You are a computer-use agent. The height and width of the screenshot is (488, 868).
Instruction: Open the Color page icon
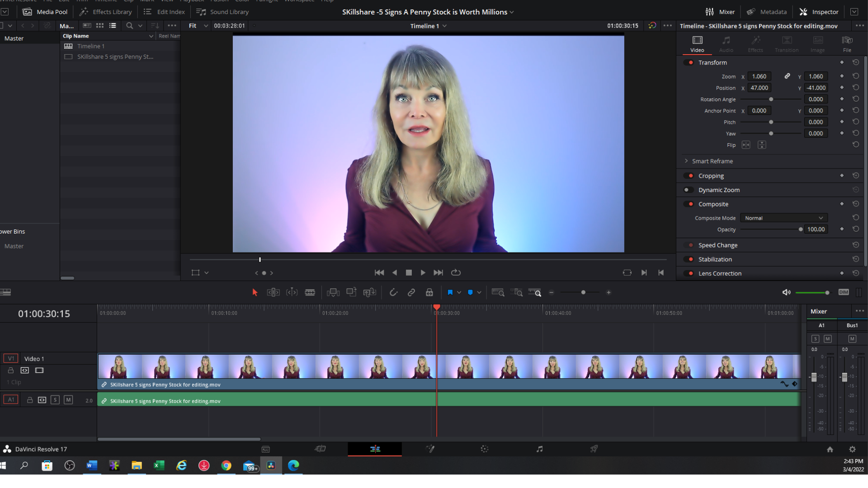tap(485, 449)
